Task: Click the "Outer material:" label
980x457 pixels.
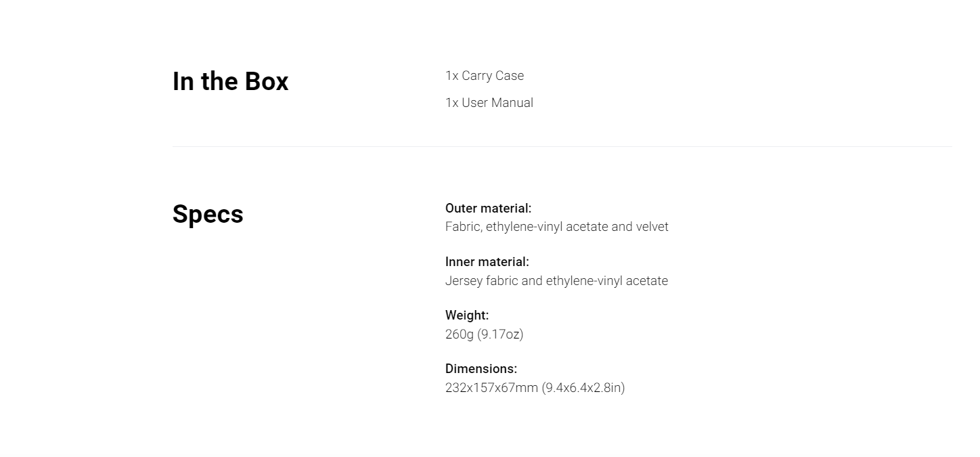Action: (488, 209)
